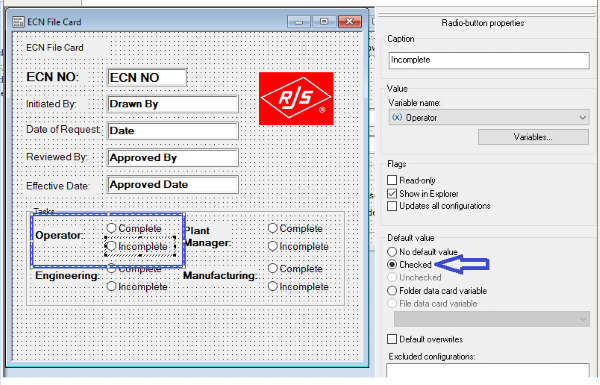Choose No default value option
The width and height of the screenshot is (600, 385).
(392, 251)
